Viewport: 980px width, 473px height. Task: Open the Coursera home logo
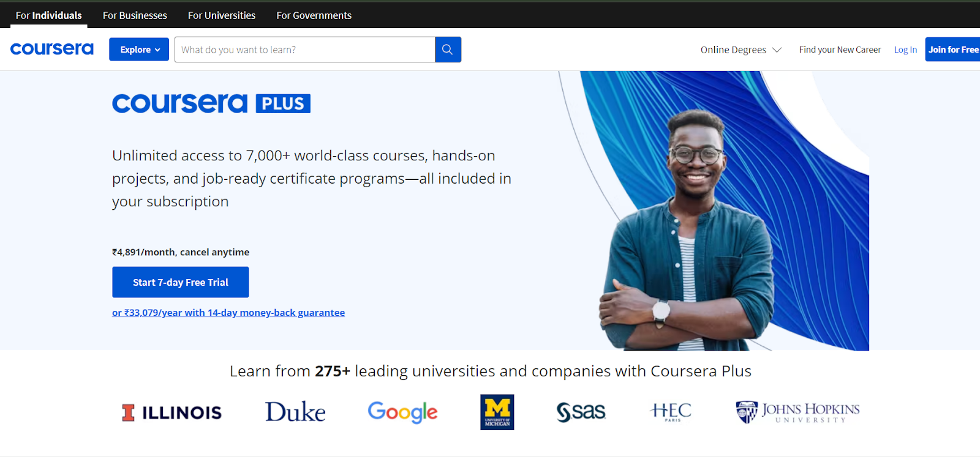(x=52, y=49)
